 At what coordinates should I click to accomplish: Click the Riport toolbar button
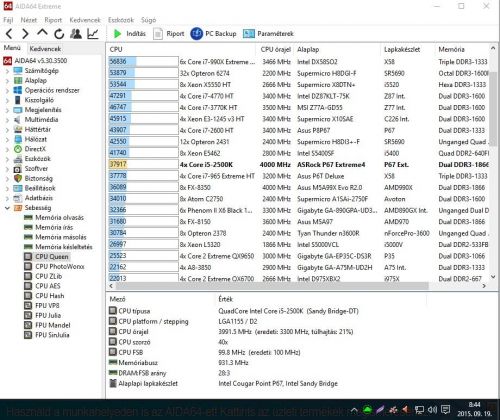[x=169, y=34]
